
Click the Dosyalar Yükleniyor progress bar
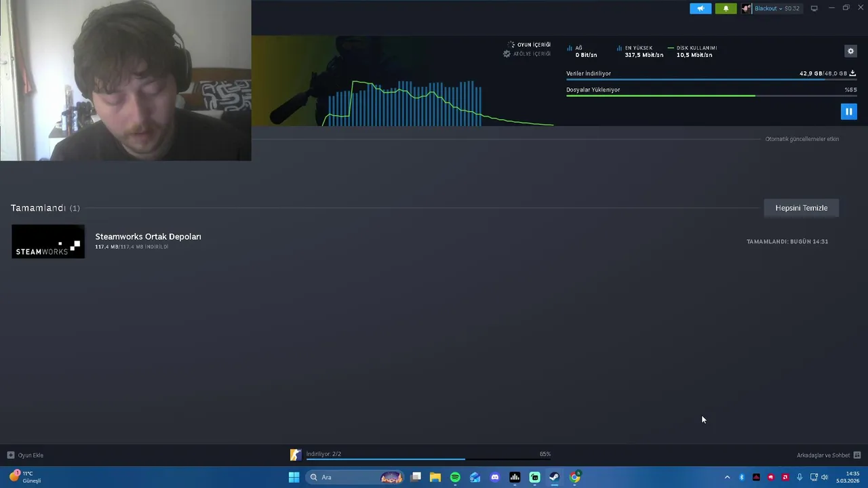711,96
